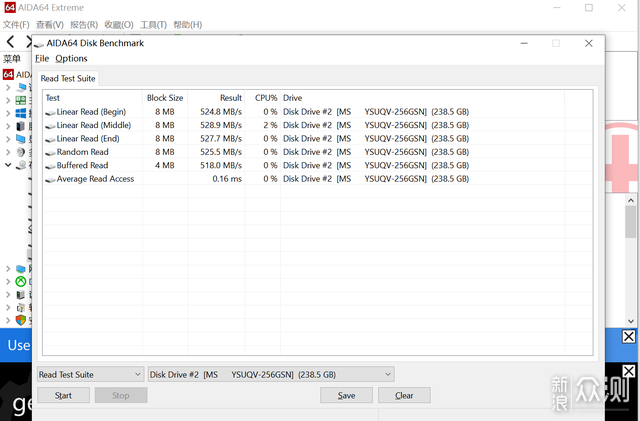Screen dimensions: 640x421
Task: Click the Xbox icon in sidebar tree
Action: pyautogui.click(x=21, y=281)
